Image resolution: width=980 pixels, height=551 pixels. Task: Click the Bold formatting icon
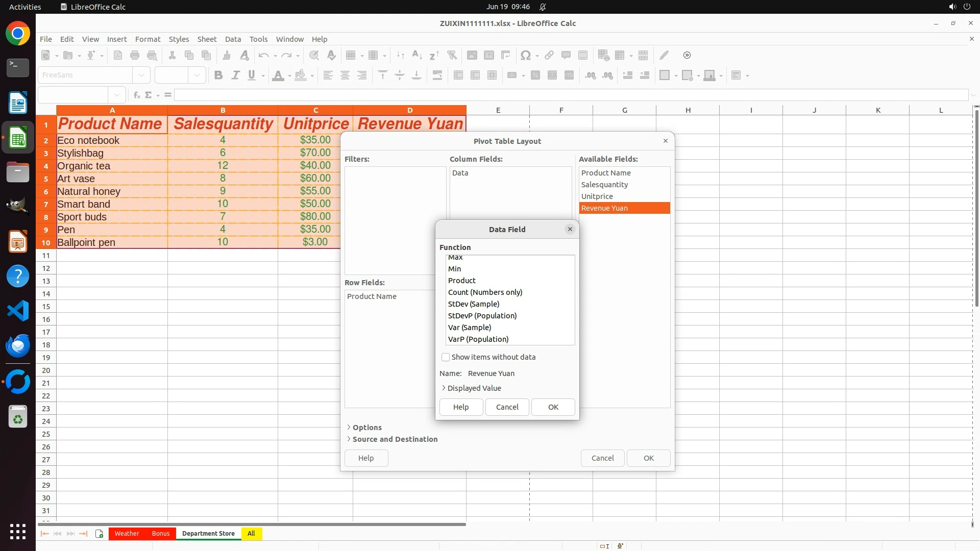(x=218, y=76)
